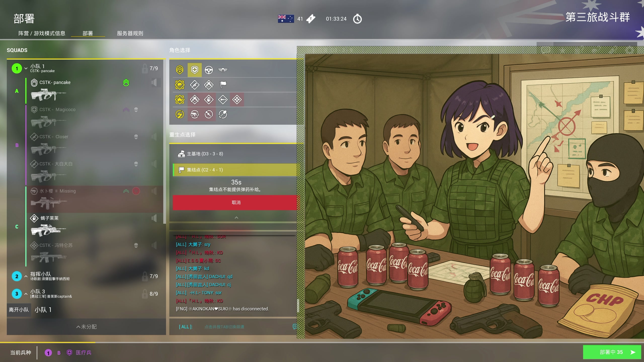Select the Marksman crosshair role
Viewport: 644px width, 362px height.
[237, 100]
